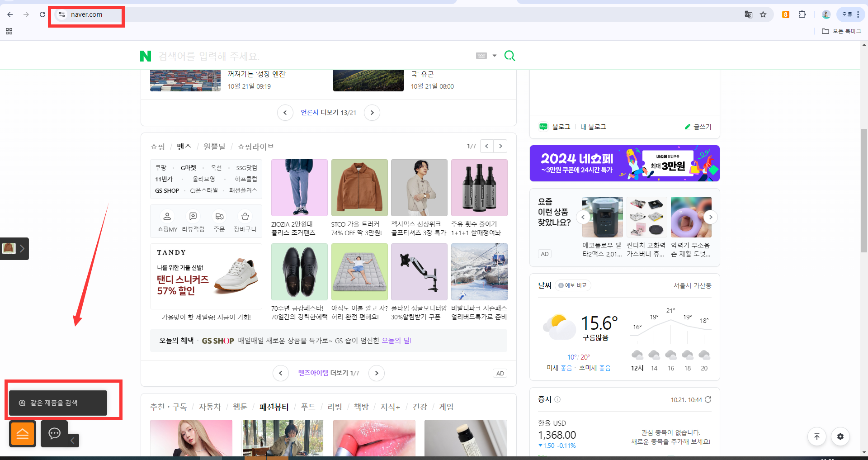The width and height of the screenshot is (868, 460).
Task: Open the GS SHOP link in mall list
Action: click(x=167, y=190)
